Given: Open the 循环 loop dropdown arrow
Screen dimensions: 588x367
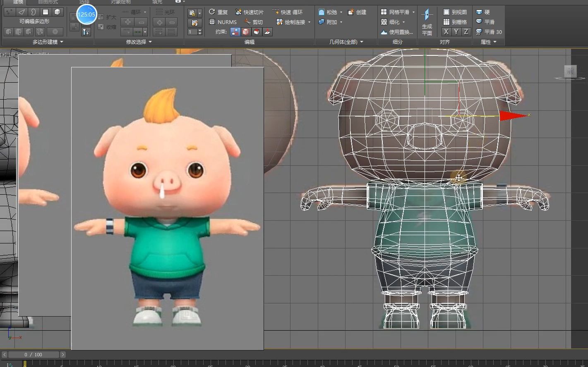Looking at the screenshot, I should pos(145,12).
